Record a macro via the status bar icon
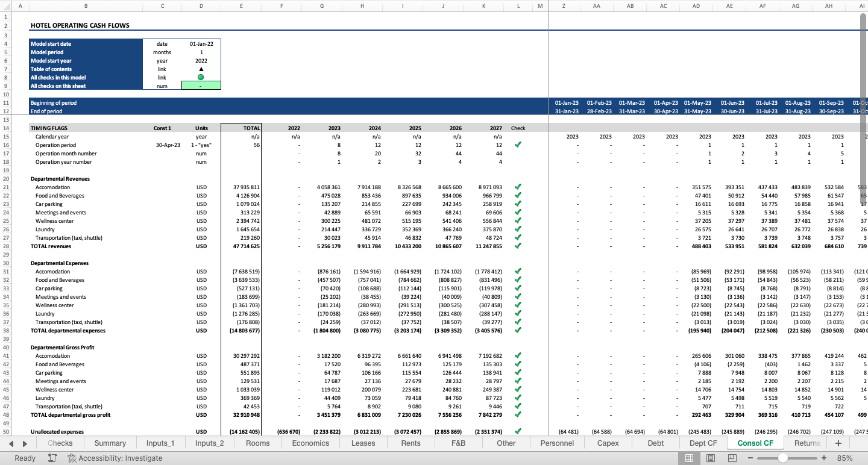 coord(52,458)
